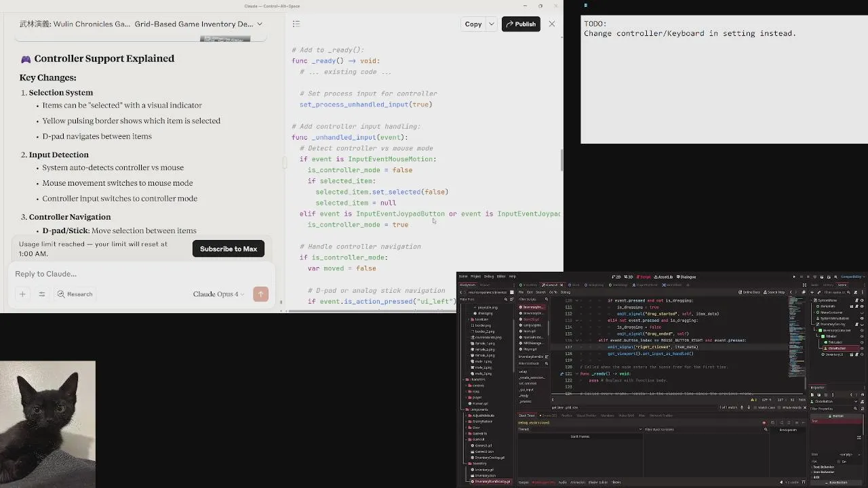The width and height of the screenshot is (868, 488).
Task: Click Copy button in Claude artifact panel
Action: click(x=473, y=24)
